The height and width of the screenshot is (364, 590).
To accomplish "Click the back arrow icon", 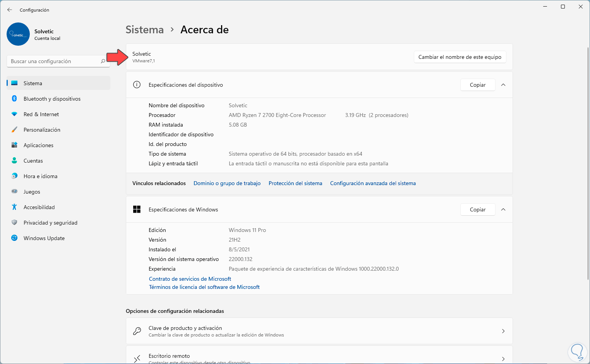I will tap(10, 10).
